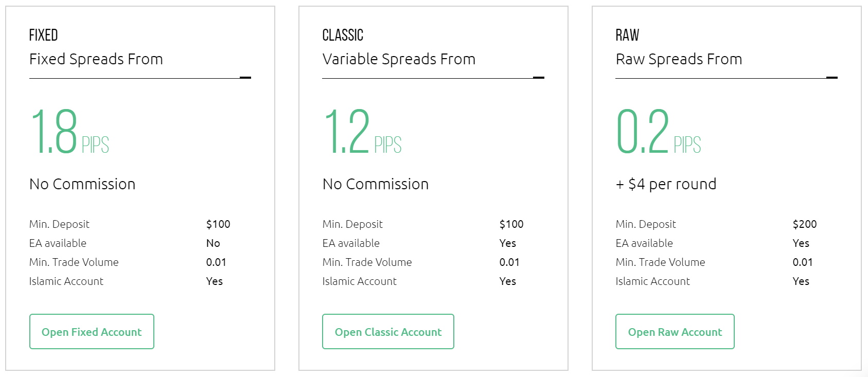The height and width of the screenshot is (377, 868).
Task: Select the RAW card heading
Action: (x=627, y=35)
